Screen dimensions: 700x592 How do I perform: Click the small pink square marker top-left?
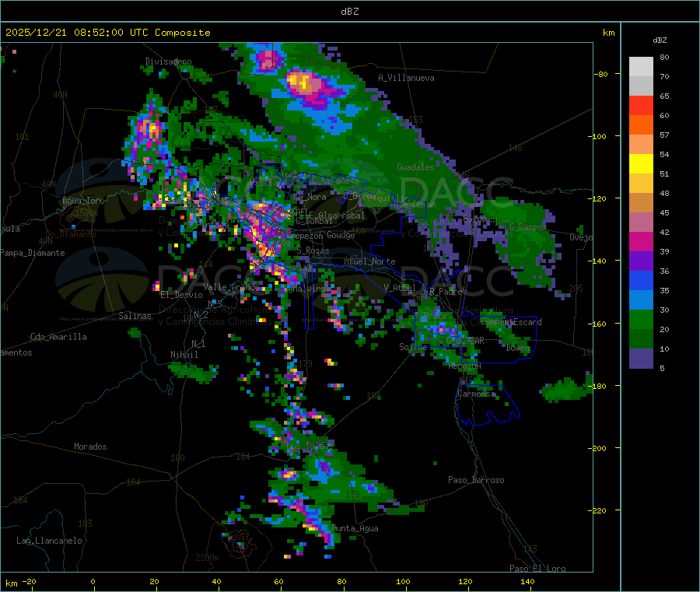pos(14,52)
